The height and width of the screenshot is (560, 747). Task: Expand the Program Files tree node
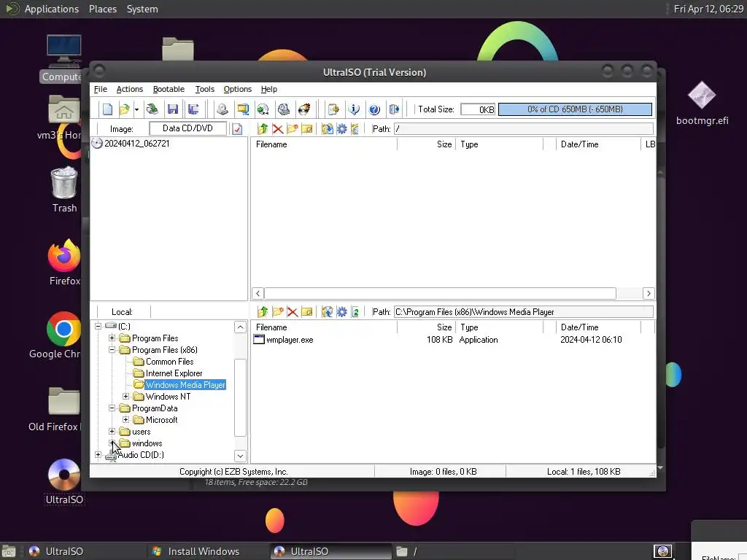coord(112,338)
